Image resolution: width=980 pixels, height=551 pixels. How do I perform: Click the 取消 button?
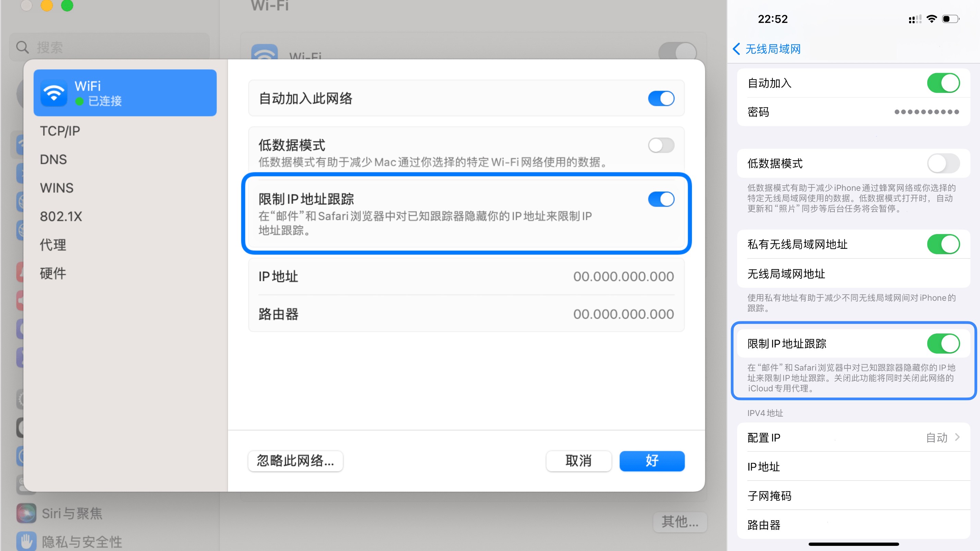[x=579, y=461]
